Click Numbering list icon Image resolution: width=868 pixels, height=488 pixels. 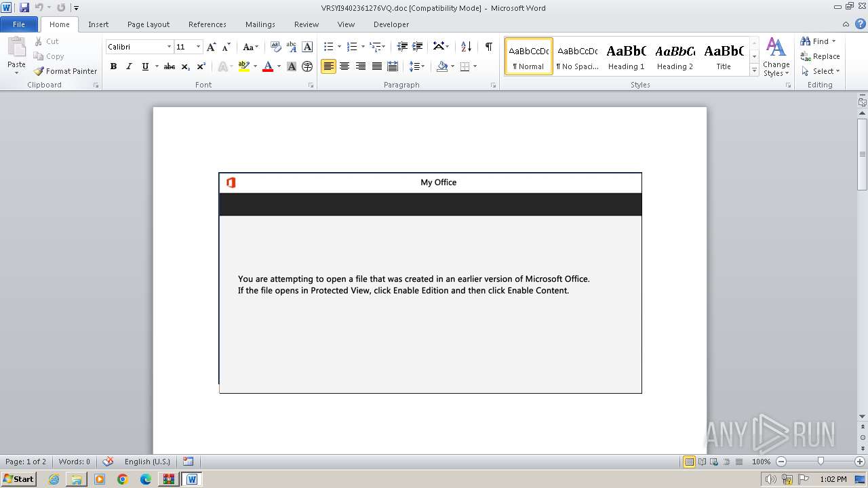pyautogui.click(x=351, y=47)
